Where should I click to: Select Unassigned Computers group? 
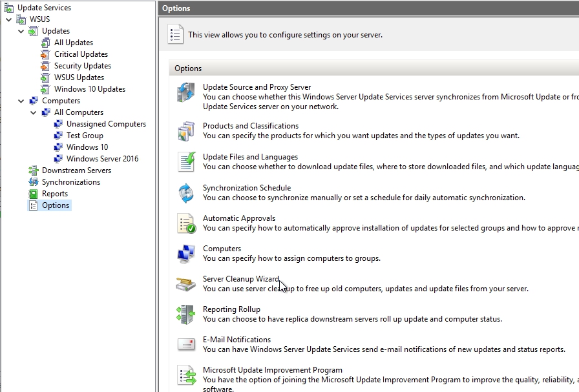[106, 124]
